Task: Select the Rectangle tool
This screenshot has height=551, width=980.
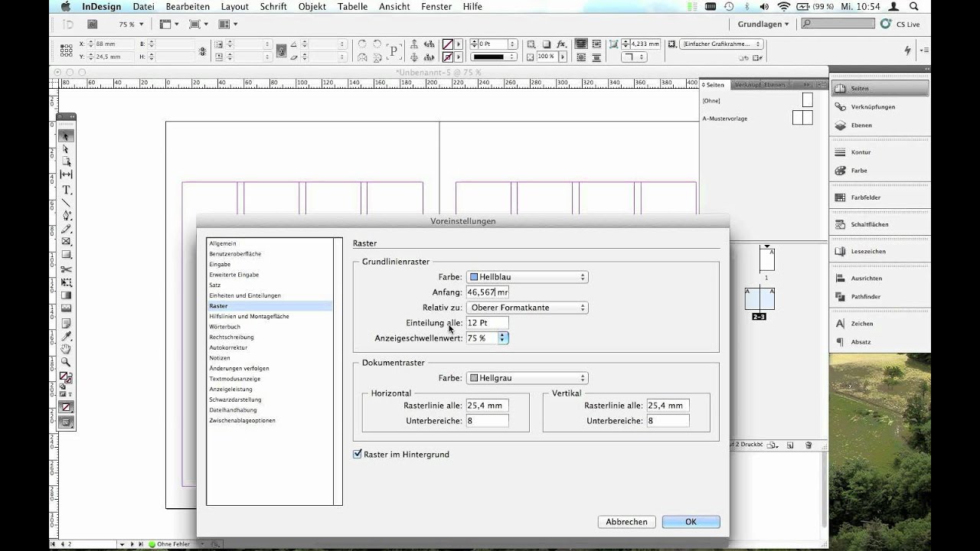Action: (x=67, y=255)
